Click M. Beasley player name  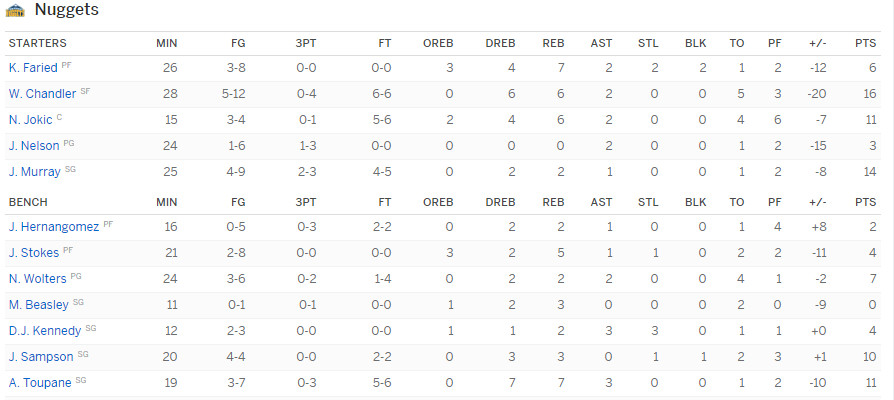coord(38,305)
